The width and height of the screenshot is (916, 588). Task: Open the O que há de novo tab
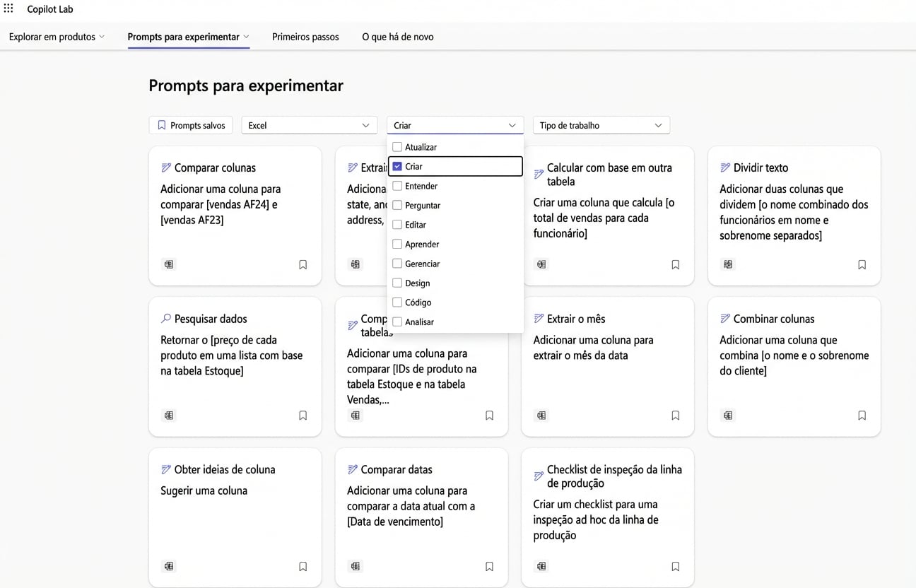tap(398, 36)
